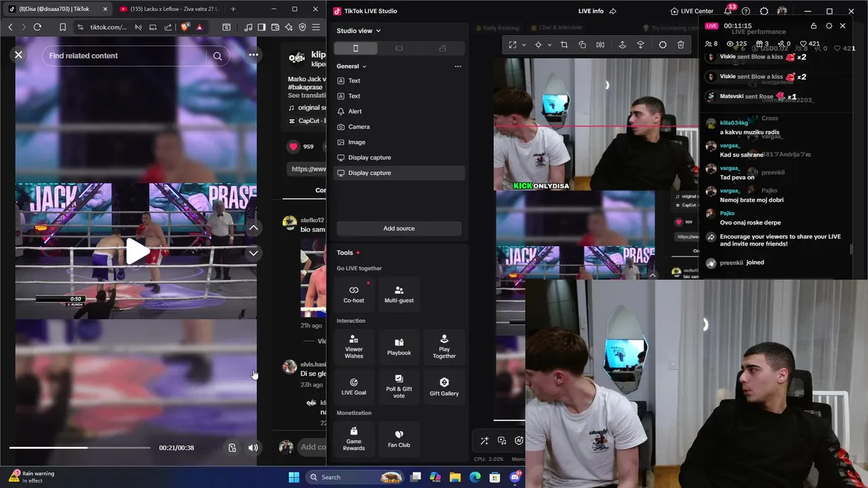The width and height of the screenshot is (868, 488).
Task: Open the Co-host tool
Action: coord(354,293)
